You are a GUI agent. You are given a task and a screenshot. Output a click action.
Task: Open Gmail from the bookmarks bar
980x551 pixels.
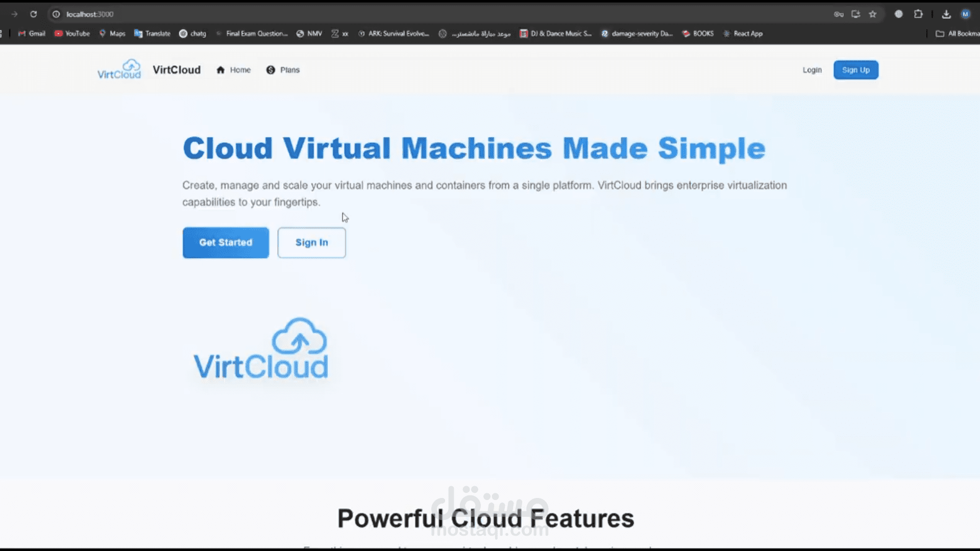pyautogui.click(x=31, y=33)
